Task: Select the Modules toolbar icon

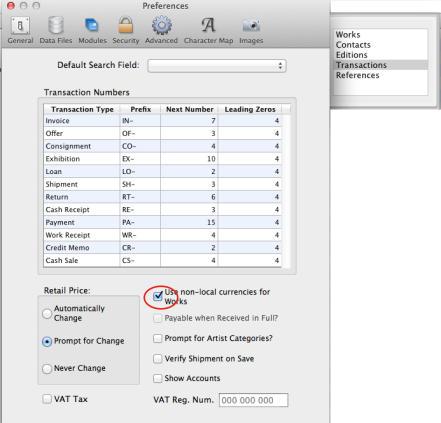Action: [92, 30]
